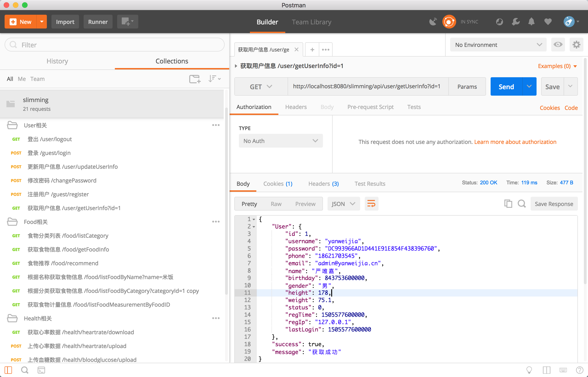
Task: Open settings via the wrench icon
Action: click(516, 22)
